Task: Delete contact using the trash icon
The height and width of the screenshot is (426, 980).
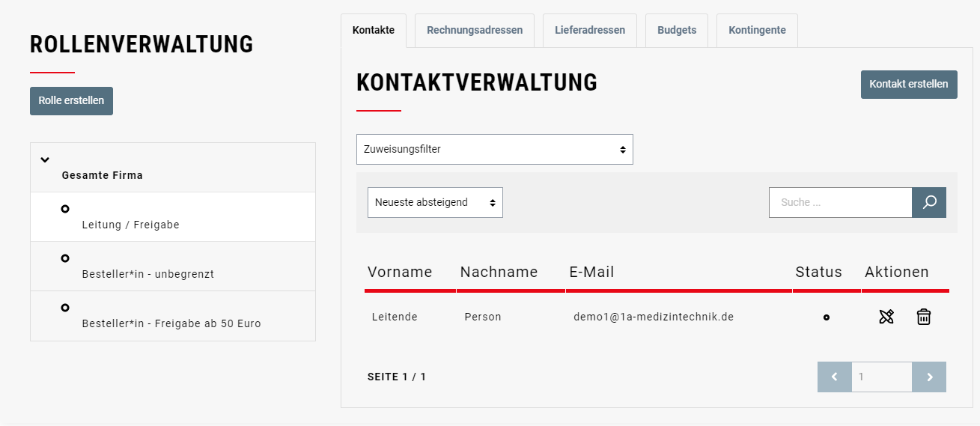Action: pyautogui.click(x=924, y=317)
